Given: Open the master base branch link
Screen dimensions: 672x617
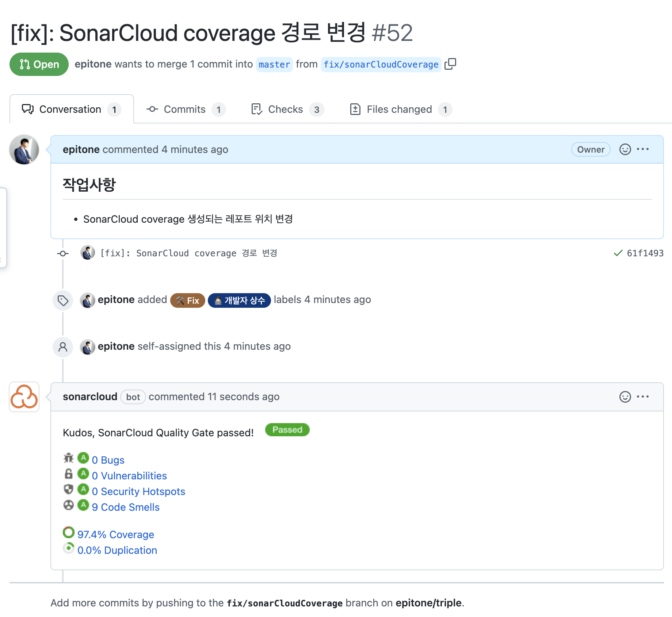Looking at the screenshot, I should click(274, 65).
